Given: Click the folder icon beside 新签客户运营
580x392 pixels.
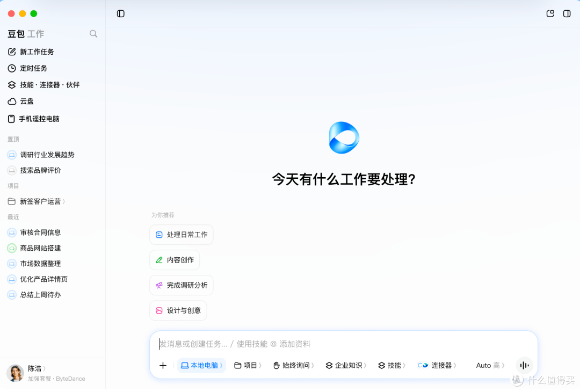Looking at the screenshot, I should pos(12,201).
